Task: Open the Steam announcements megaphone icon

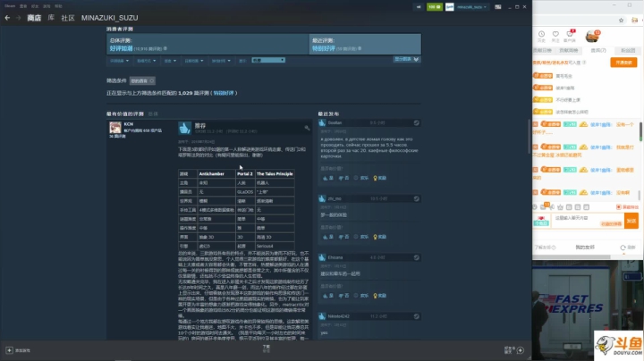Action: pyautogui.click(x=419, y=7)
